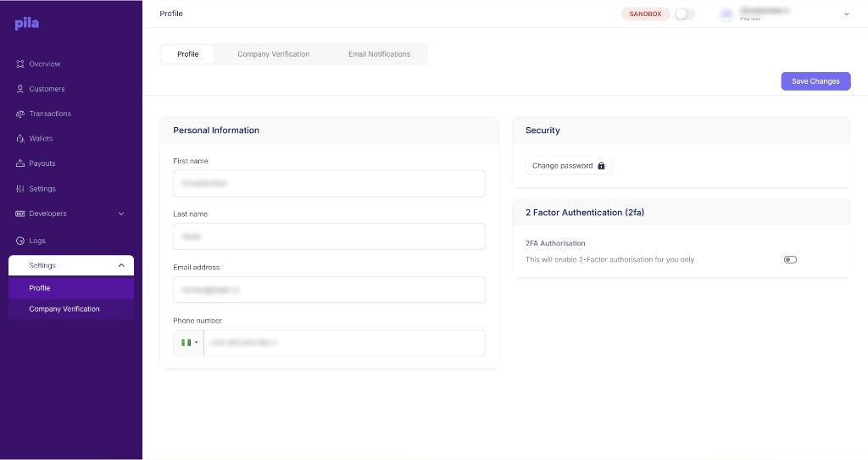Click the Security heading
Image resolution: width=868 pixels, height=460 pixels.
point(542,130)
